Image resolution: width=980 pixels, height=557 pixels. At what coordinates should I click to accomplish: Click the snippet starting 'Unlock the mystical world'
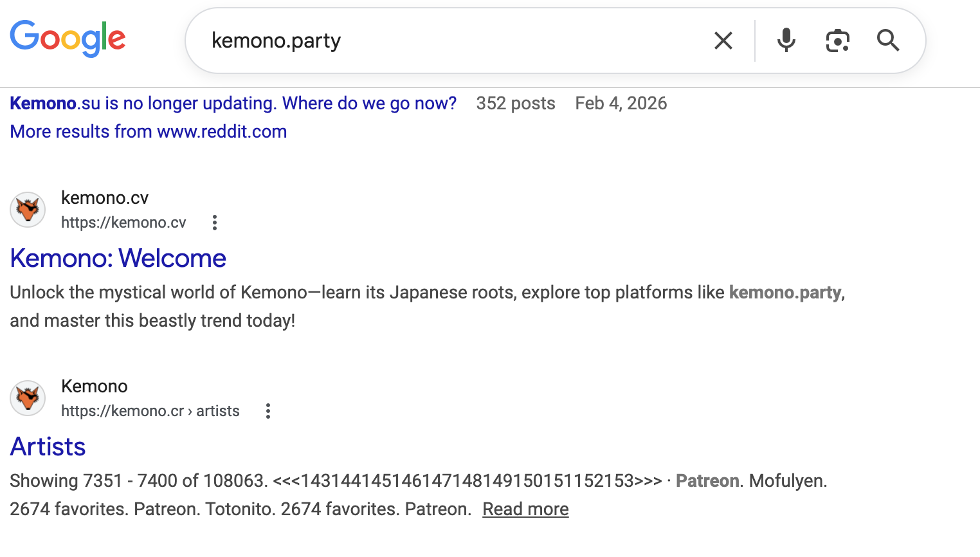coord(428,306)
